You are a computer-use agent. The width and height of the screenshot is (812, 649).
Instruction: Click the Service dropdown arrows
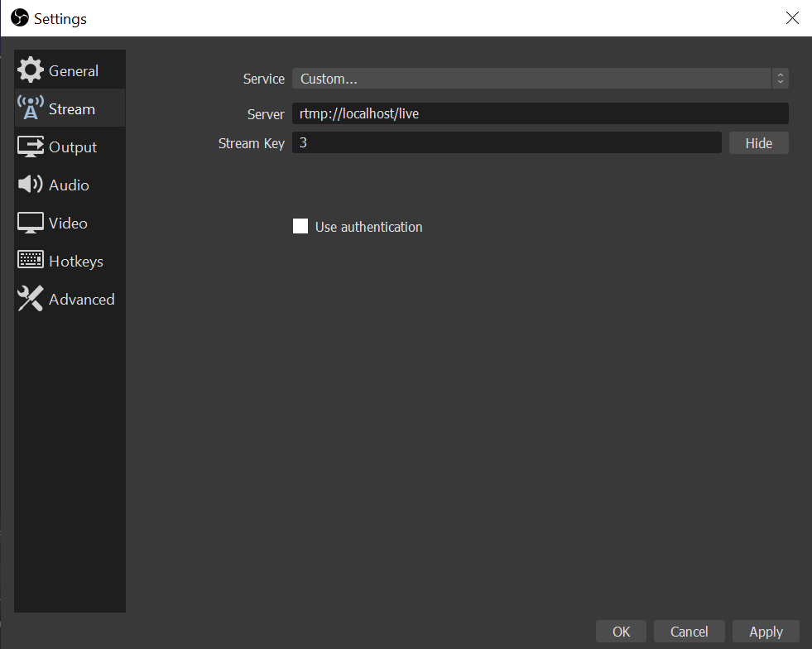click(x=781, y=79)
